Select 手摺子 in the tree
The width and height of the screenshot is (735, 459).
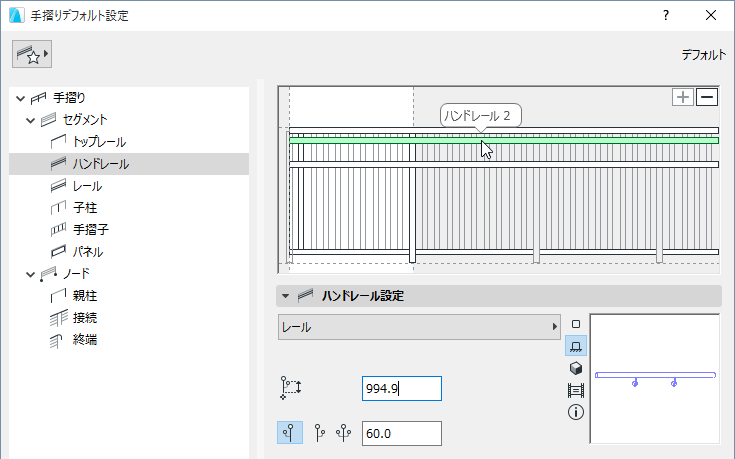[90, 230]
